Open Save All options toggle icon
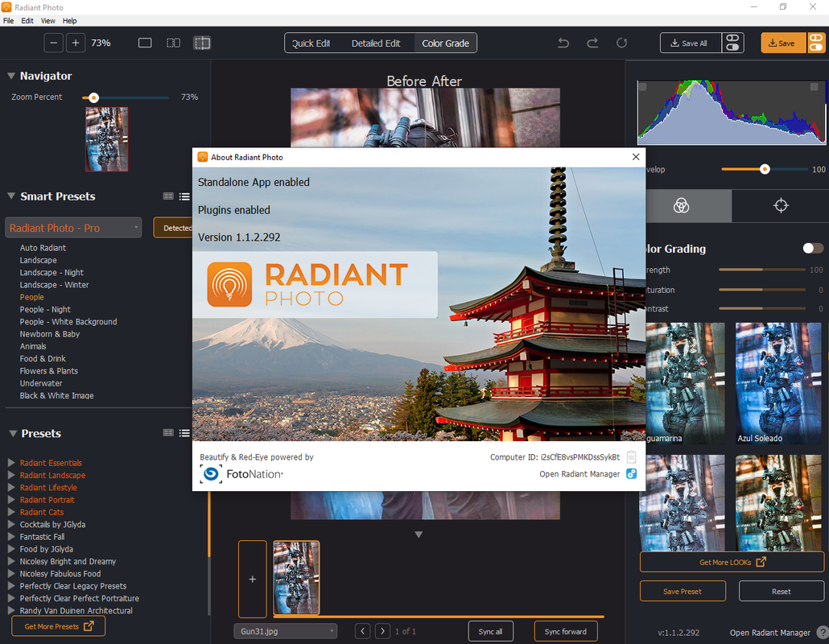829x644 pixels. 732,43
